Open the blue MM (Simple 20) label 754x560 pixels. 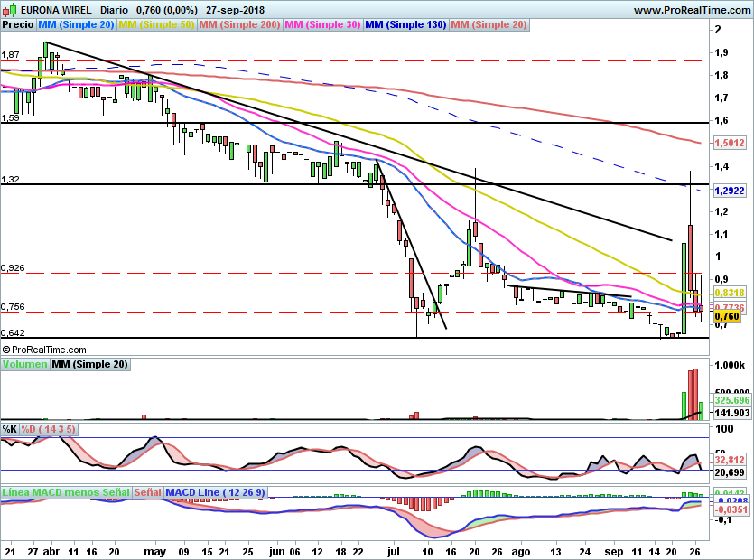tap(76, 25)
